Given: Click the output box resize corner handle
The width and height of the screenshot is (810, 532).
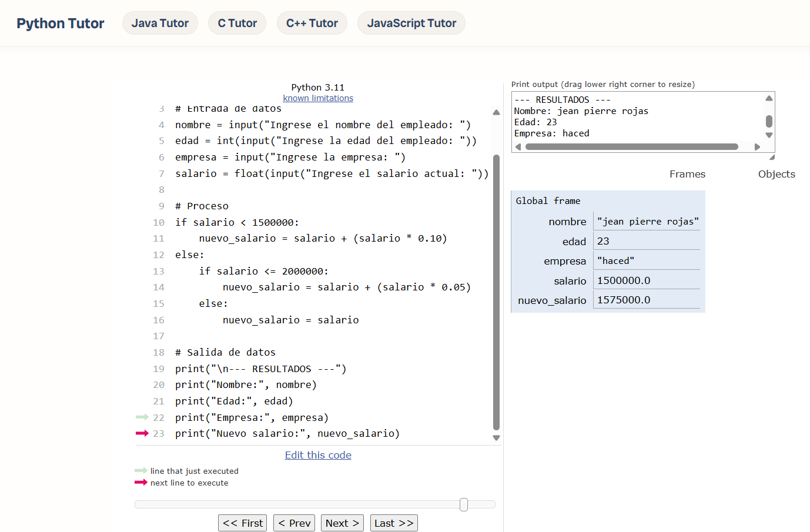Looking at the screenshot, I should [x=772, y=157].
